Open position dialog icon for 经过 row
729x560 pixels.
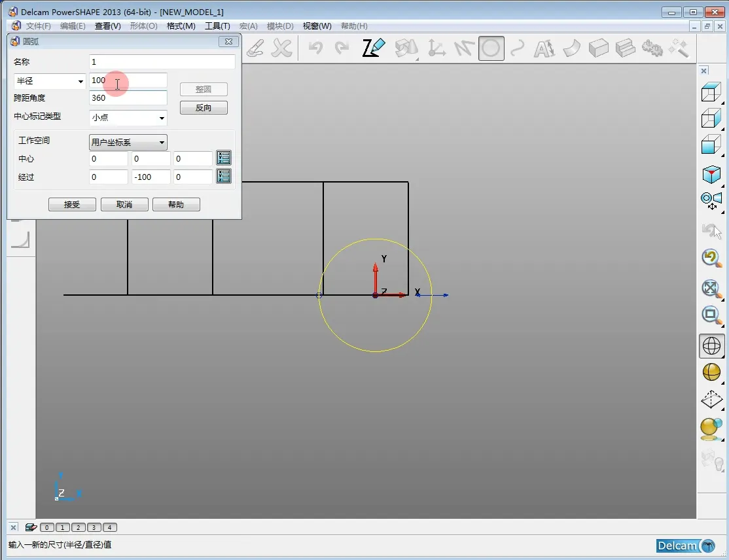[224, 176]
